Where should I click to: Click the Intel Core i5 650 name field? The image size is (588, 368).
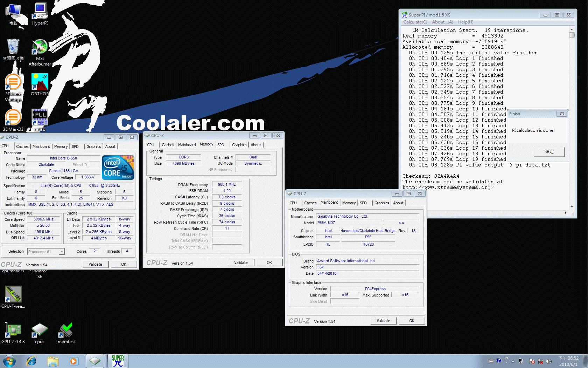63,158
